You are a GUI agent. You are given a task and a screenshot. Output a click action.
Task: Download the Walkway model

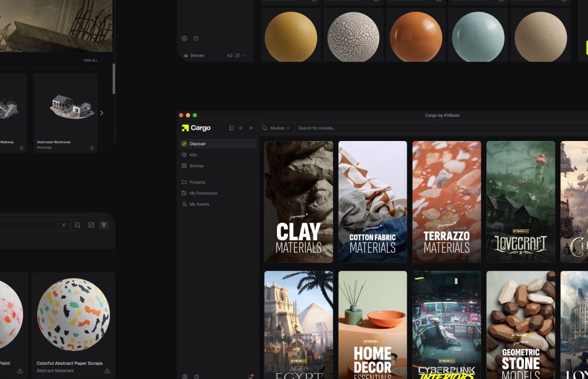(x=21, y=147)
